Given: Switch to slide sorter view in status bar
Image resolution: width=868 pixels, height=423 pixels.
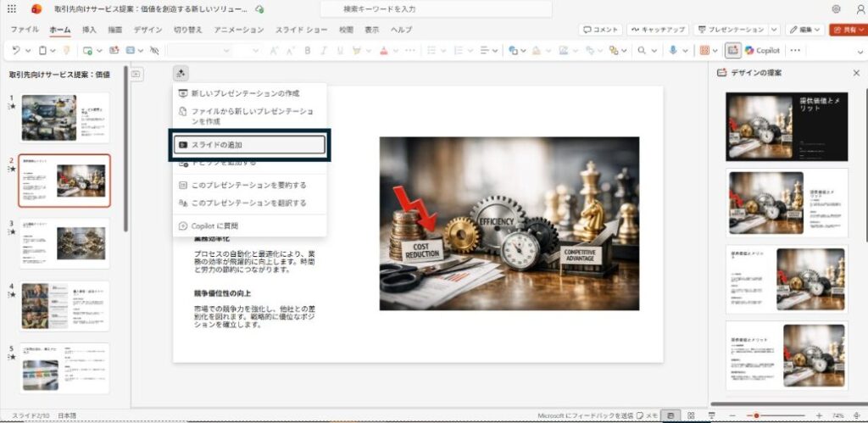Looking at the screenshot, I should (692, 416).
